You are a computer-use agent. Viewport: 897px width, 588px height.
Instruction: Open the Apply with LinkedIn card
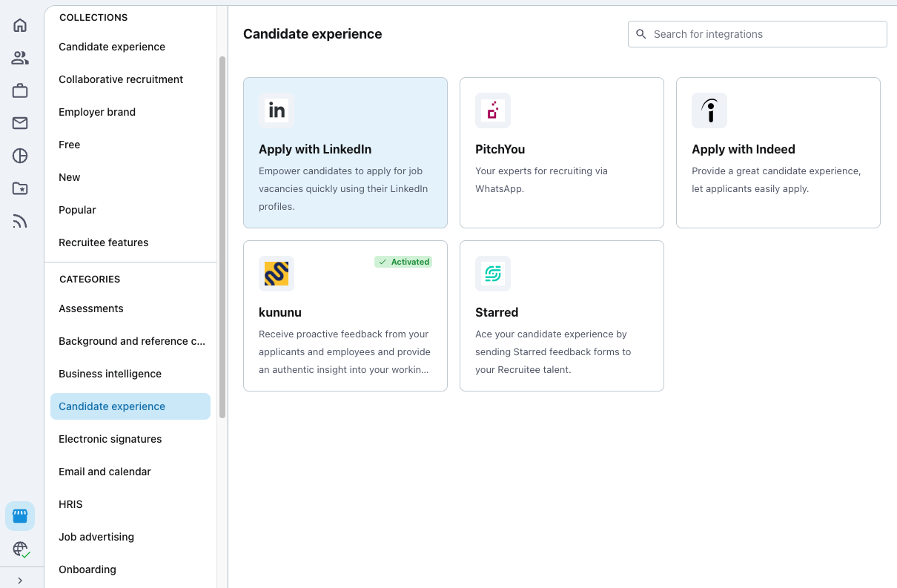pyautogui.click(x=345, y=153)
